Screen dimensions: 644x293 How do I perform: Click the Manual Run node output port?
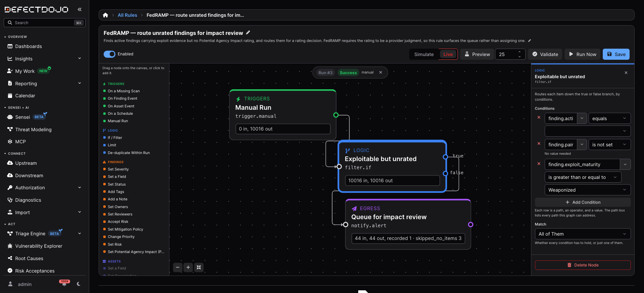[336, 115]
